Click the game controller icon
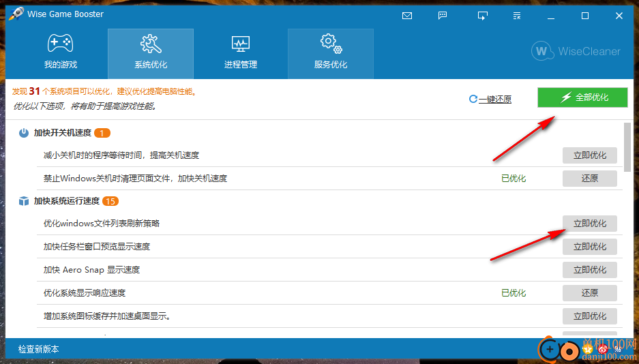The image size is (639, 364). (60, 43)
